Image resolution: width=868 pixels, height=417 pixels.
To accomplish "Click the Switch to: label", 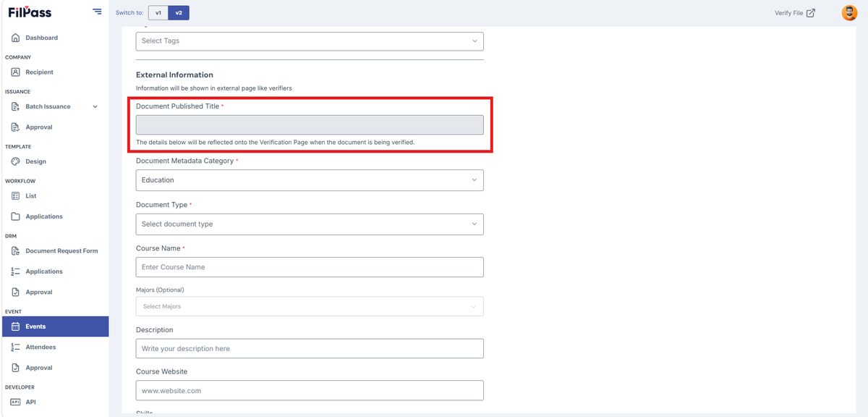I will 129,13.
